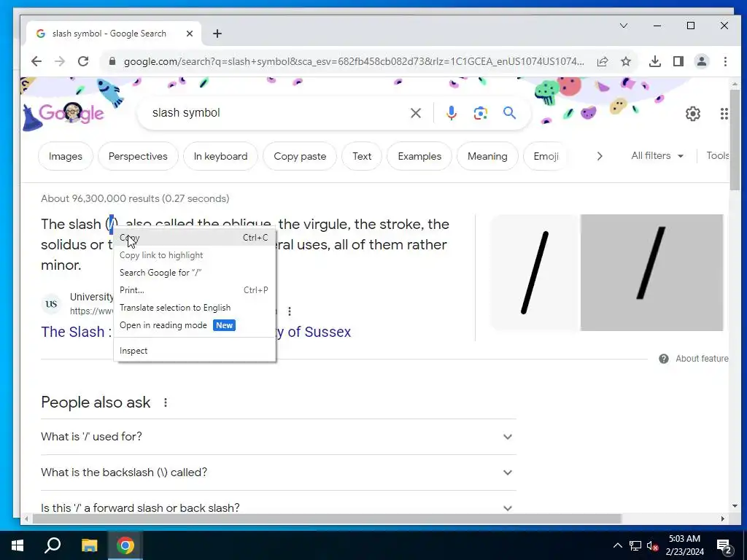
Task: Select the In keyboard filter chip
Action: (x=220, y=156)
